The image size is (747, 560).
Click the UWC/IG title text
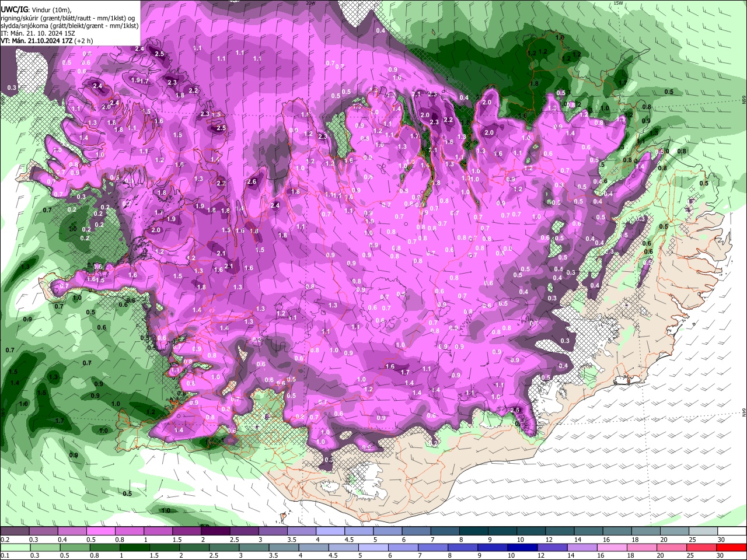coord(14,10)
